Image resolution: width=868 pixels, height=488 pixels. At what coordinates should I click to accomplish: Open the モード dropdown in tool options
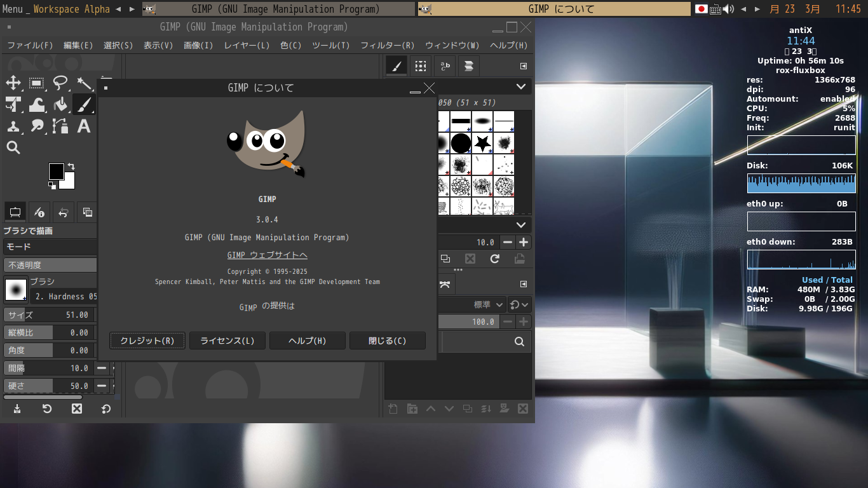51,247
